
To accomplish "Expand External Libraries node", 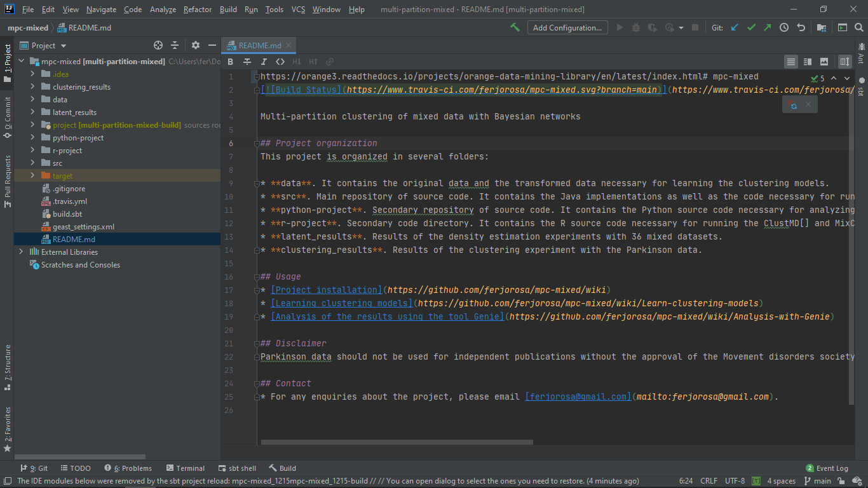I will pyautogui.click(x=22, y=252).
